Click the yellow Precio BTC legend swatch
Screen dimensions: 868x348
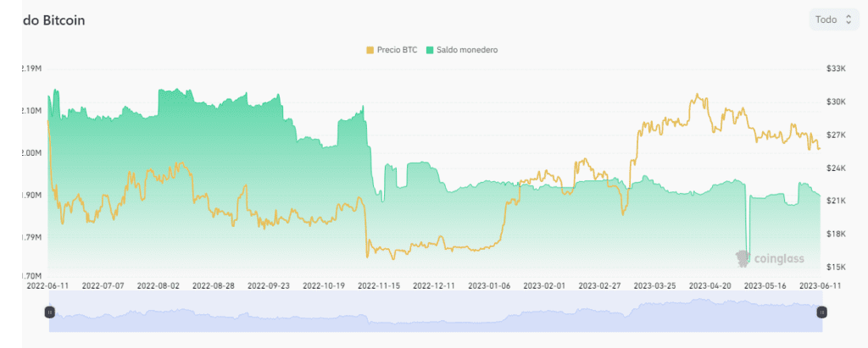point(370,50)
